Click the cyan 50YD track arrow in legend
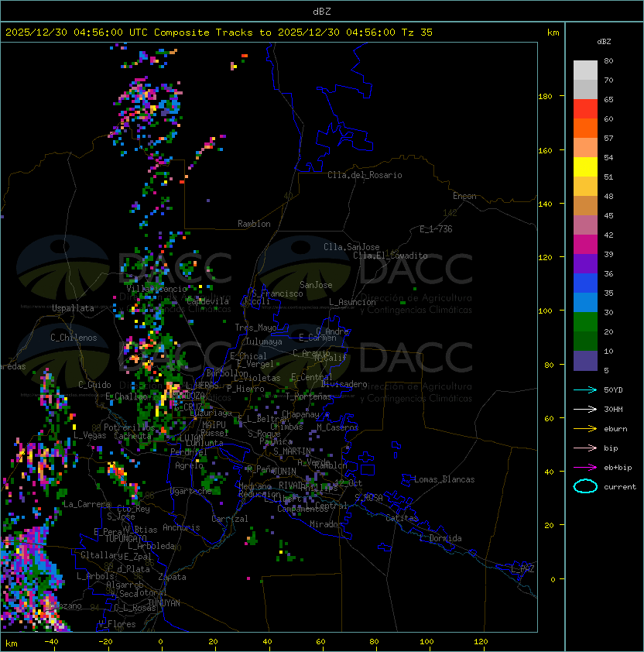 [x=585, y=390]
